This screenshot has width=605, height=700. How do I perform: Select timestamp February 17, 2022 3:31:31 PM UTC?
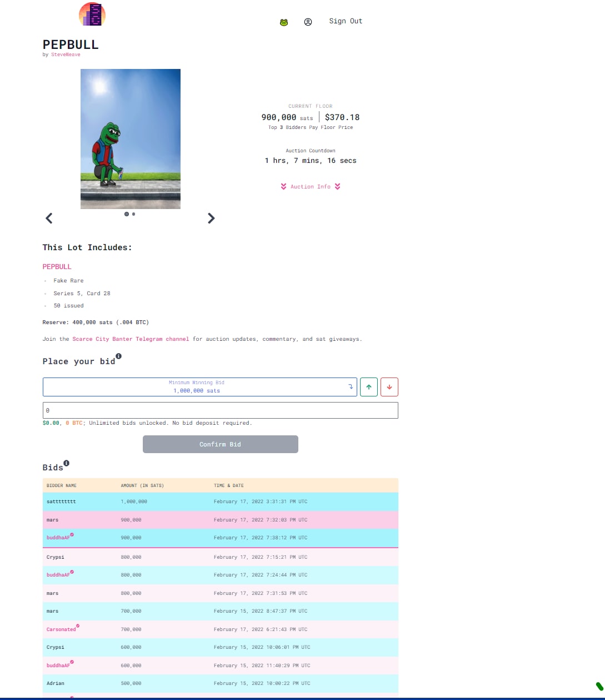(x=261, y=502)
